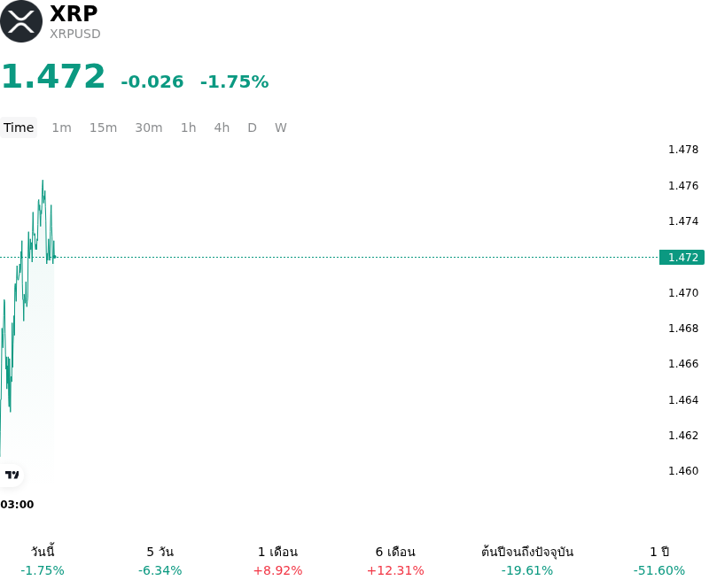This screenshot has height=588, width=709.
Task: Open the TradingView logo badge
Action: pyautogui.click(x=12, y=475)
